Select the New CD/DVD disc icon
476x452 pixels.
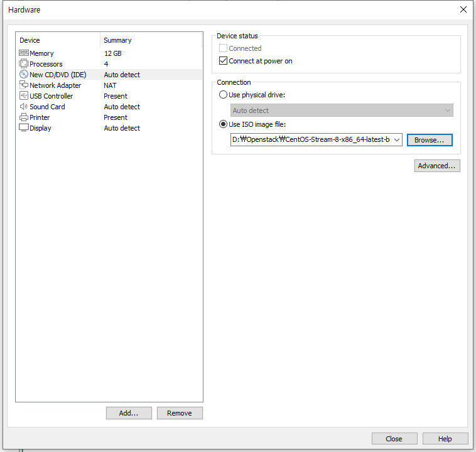pos(24,74)
